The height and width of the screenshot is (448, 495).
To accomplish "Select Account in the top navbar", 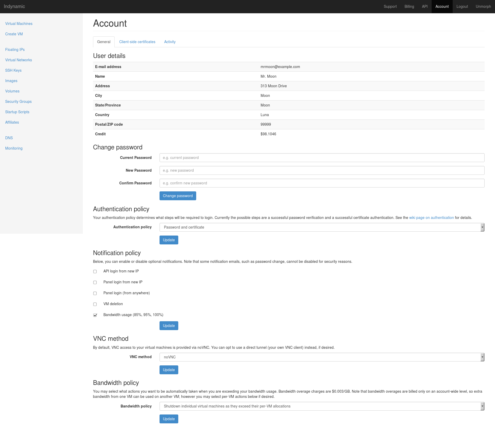I will pos(442,6).
